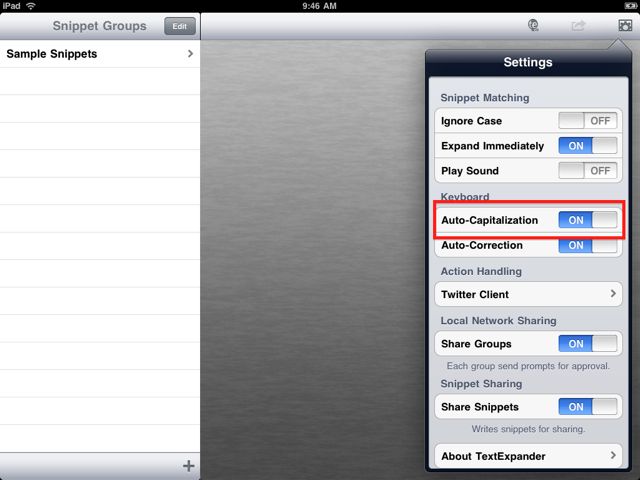Toggle the Share Groups switch

pos(588,344)
